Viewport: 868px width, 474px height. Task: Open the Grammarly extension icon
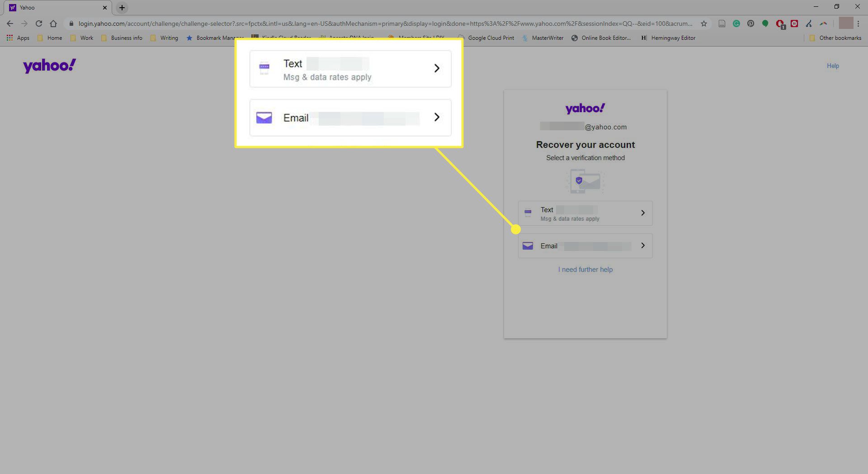click(x=736, y=24)
